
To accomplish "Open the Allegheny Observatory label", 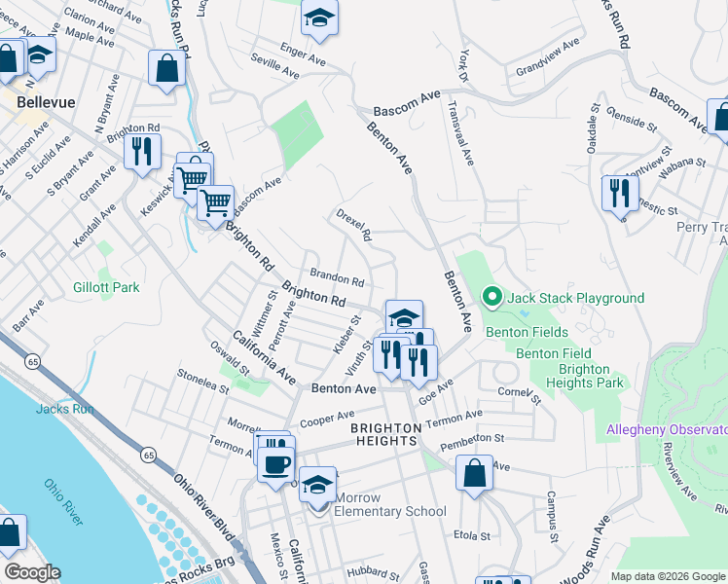I will coord(667,429).
